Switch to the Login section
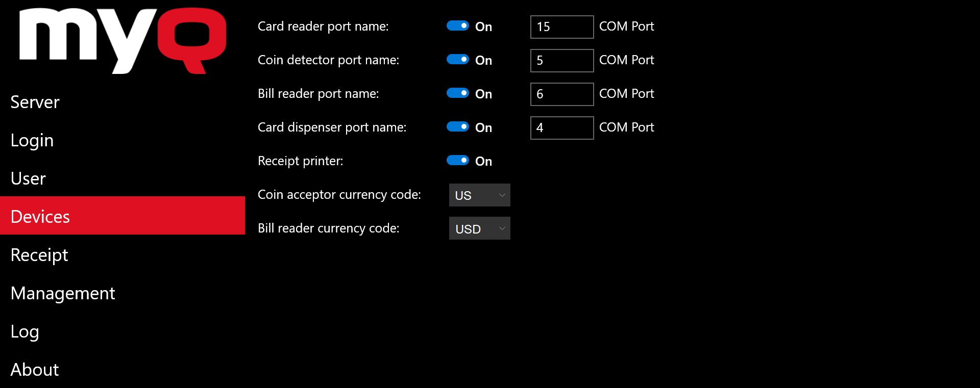This screenshot has width=980, height=388. point(32,140)
